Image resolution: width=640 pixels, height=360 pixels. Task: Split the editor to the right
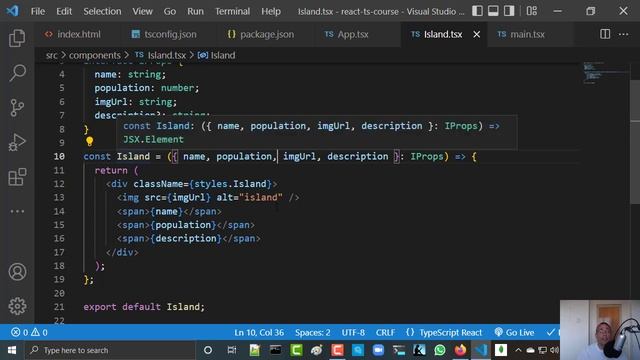pyautogui.click(x=605, y=34)
